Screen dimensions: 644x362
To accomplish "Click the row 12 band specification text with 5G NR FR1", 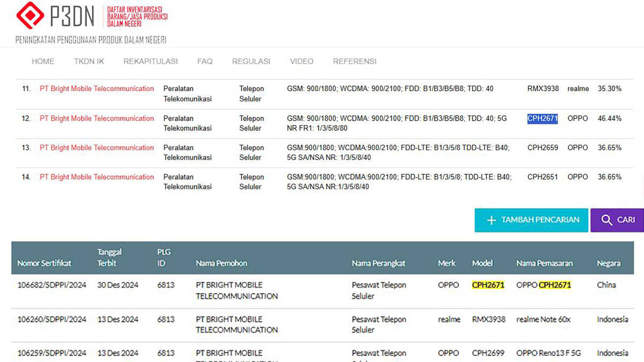I will pos(397,123).
